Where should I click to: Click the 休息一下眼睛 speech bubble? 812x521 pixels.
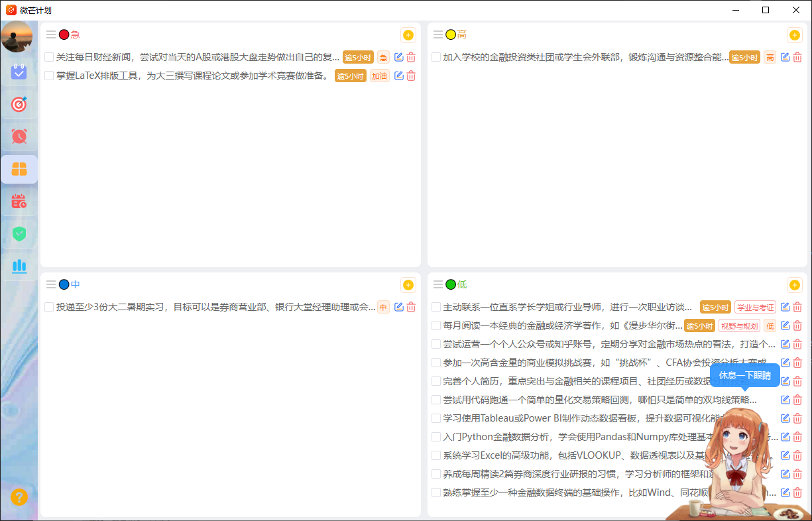pos(745,376)
